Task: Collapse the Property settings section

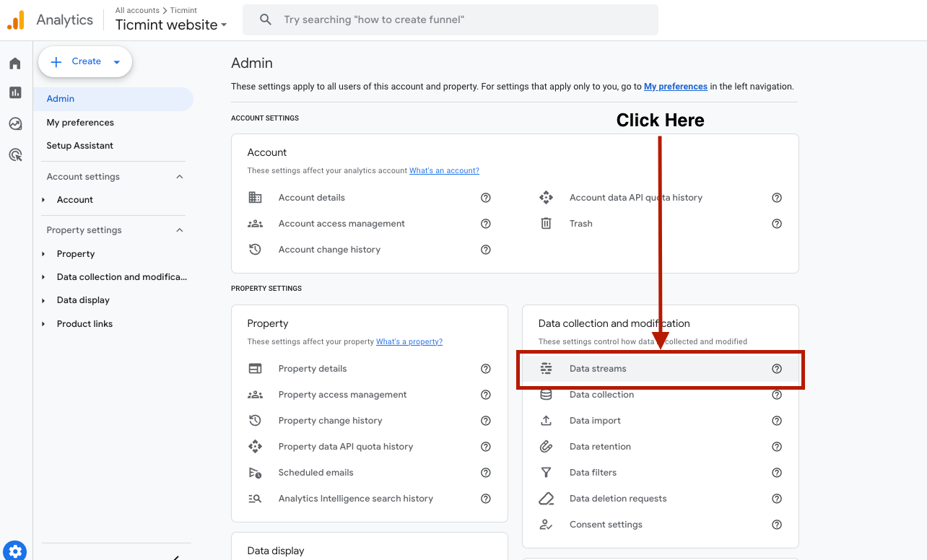Action: [x=180, y=230]
